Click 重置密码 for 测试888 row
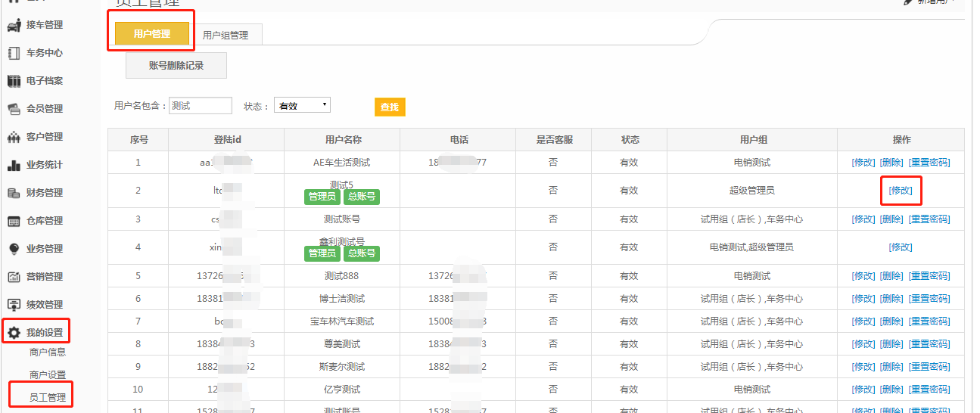This screenshot has width=980, height=413. 929,276
